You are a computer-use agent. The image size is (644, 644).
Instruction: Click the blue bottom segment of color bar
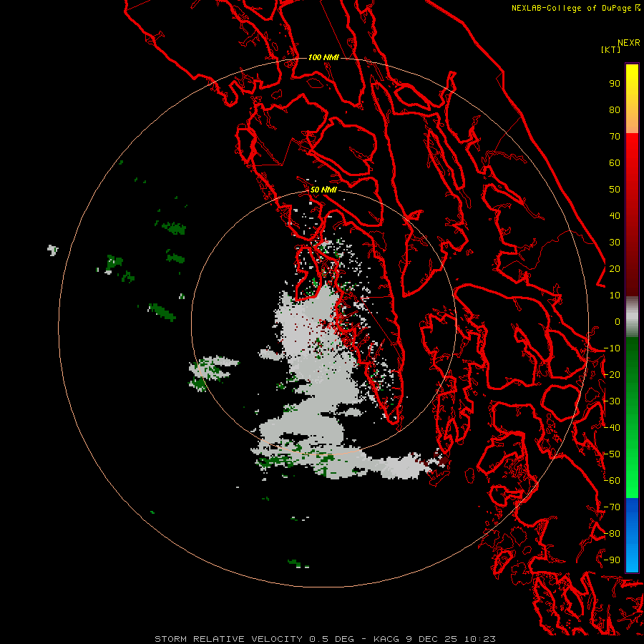[632, 535]
